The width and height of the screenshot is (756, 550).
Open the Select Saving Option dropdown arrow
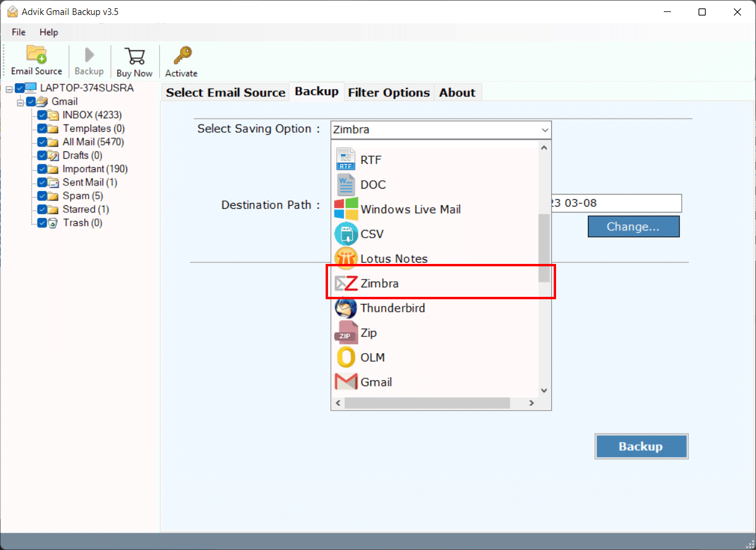pyautogui.click(x=544, y=130)
